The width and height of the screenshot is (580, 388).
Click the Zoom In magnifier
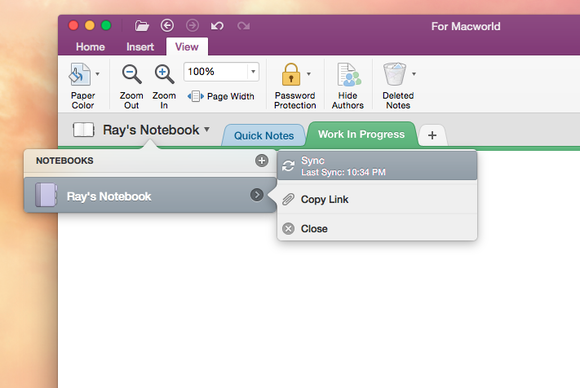point(164,74)
